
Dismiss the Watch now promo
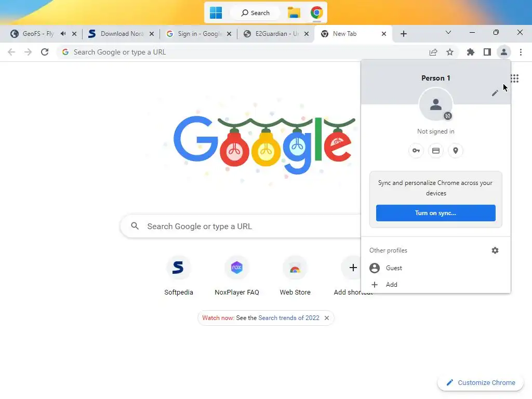[x=327, y=318]
